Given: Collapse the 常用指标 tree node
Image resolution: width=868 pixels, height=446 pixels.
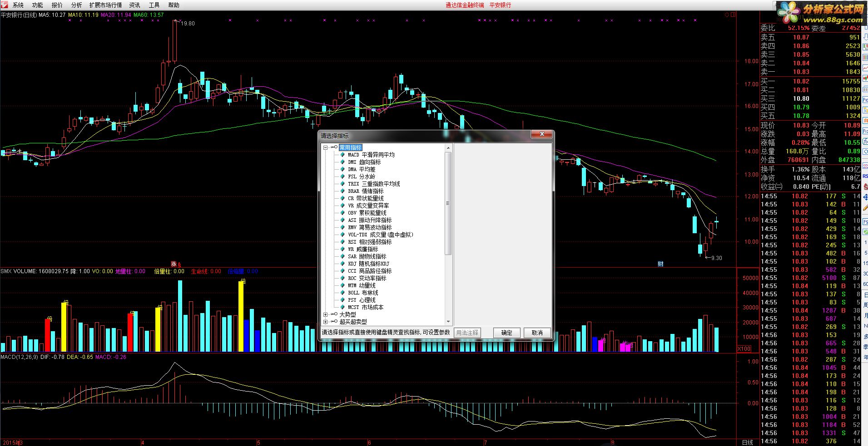Looking at the screenshot, I should pyautogui.click(x=325, y=147).
